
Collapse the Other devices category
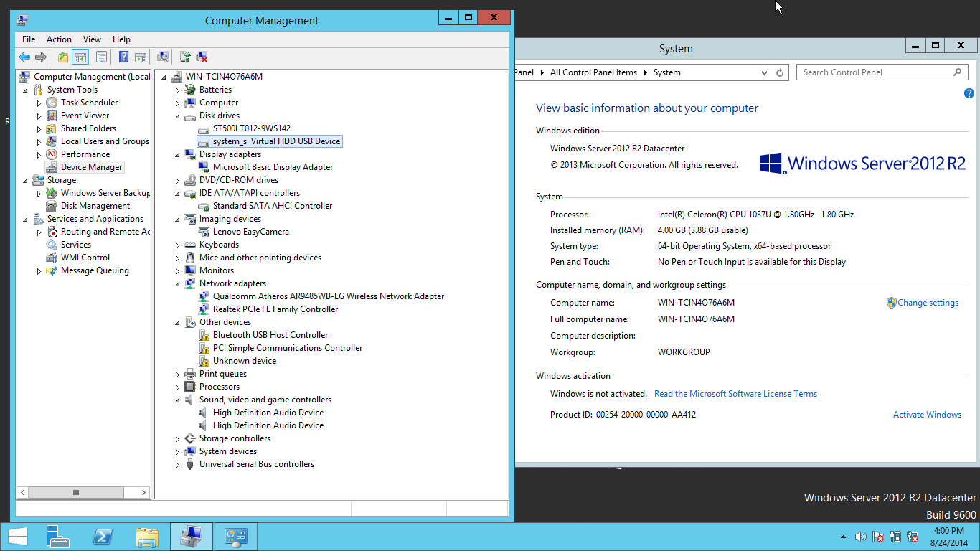tap(178, 322)
